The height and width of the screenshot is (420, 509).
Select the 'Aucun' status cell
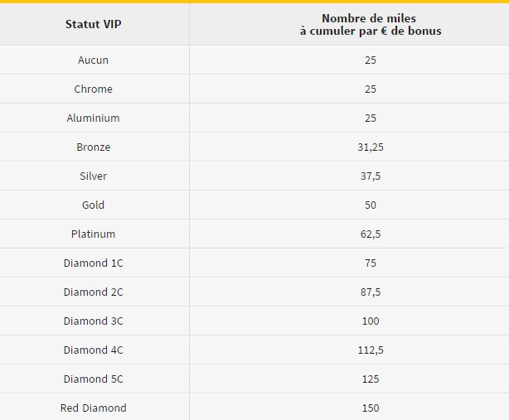[x=93, y=60]
